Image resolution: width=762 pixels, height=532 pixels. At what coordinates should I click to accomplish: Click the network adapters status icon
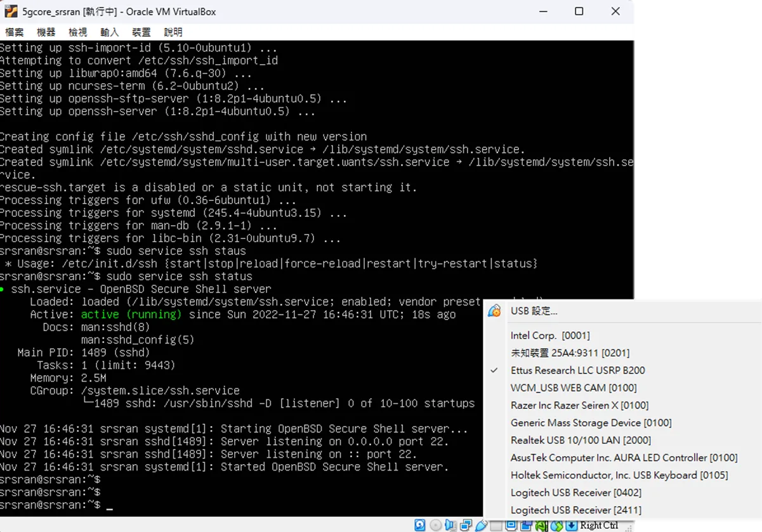(x=466, y=525)
